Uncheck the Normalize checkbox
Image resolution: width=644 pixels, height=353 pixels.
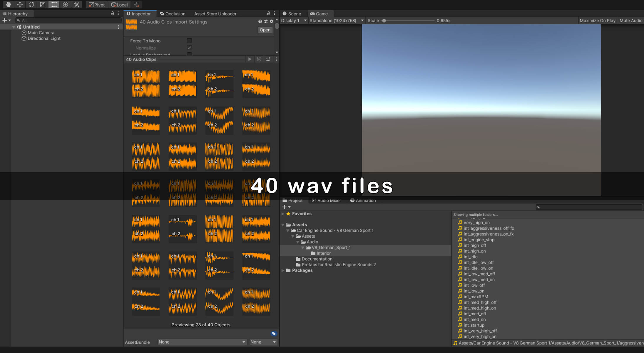189,48
